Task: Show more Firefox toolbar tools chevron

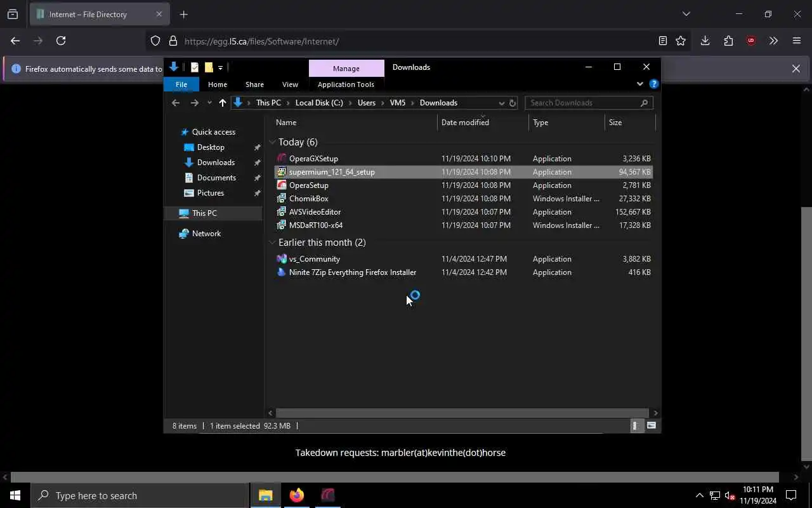Action: click(773, 41)
